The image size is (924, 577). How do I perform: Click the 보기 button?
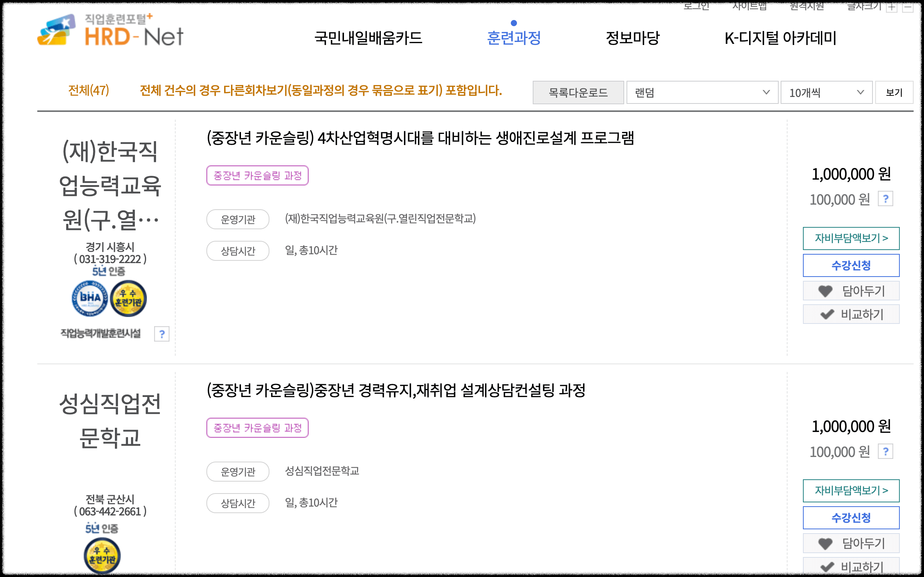pos(894,92)
